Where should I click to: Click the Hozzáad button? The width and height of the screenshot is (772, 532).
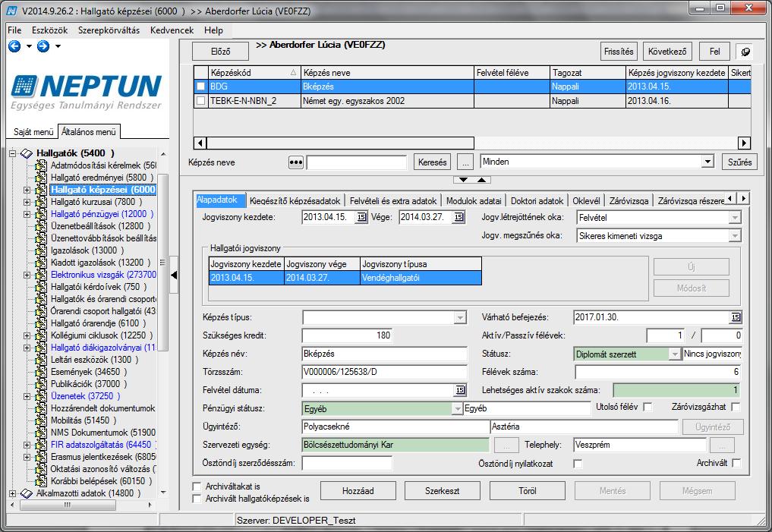tap(358, 491)
